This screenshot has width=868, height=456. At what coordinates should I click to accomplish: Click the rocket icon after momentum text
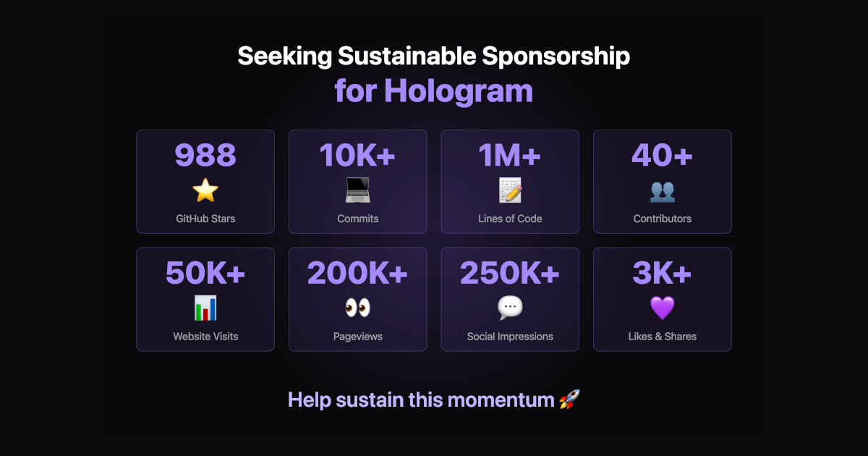[x=570, y=399]
